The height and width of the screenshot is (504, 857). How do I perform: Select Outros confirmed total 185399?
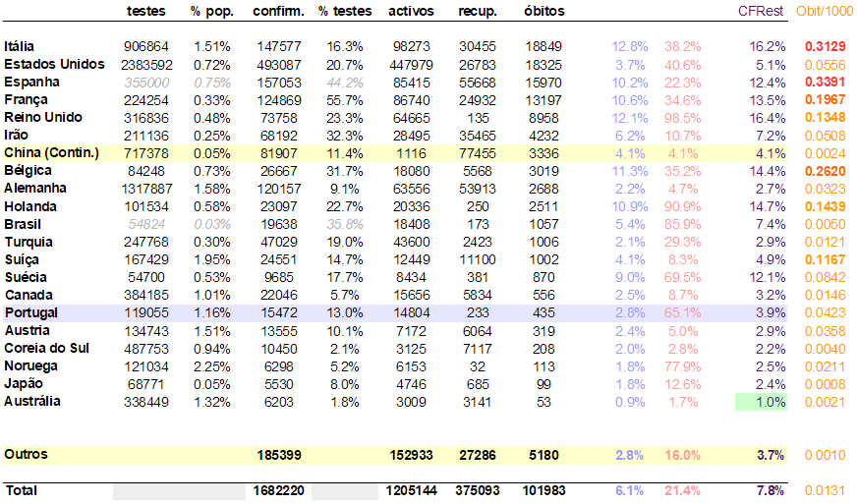click(279, 455)
